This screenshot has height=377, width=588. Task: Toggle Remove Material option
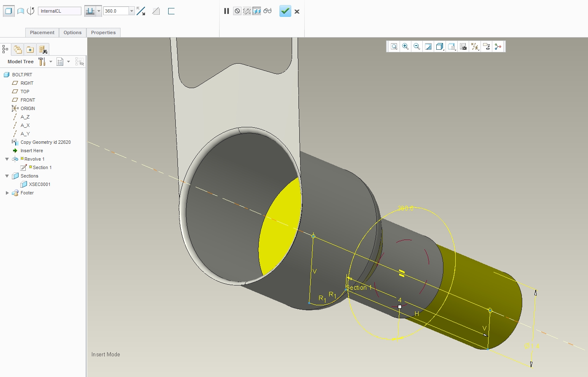tap(156, 11)
